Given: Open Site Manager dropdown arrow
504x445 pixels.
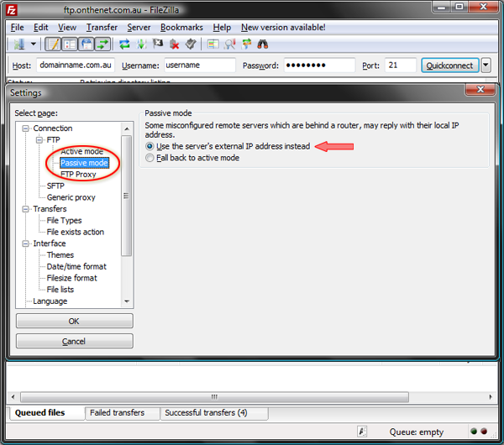Looking at the screenshot, I should pos(34,44).
